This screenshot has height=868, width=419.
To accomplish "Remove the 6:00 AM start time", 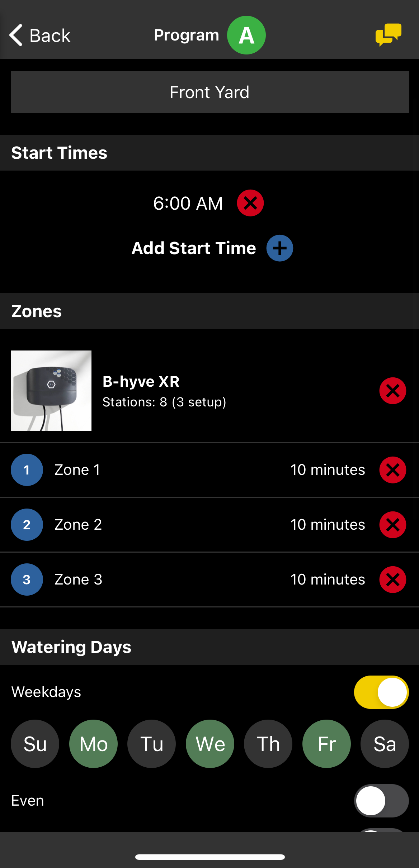I will tap(250, 203).
